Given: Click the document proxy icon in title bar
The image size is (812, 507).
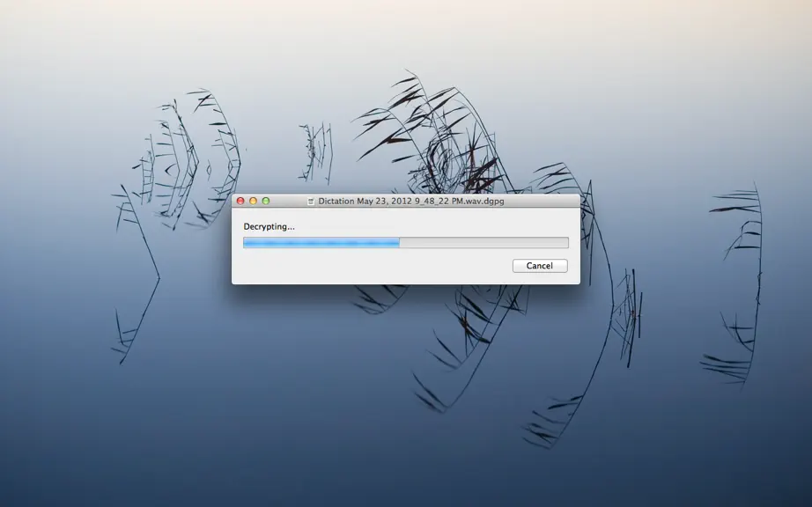Looking at the screenshot, I should [311, 202].
